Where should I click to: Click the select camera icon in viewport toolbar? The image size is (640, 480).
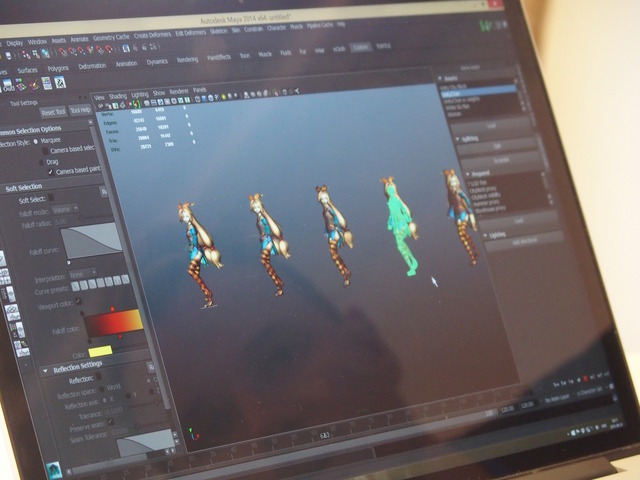click(x=100, y=107)
